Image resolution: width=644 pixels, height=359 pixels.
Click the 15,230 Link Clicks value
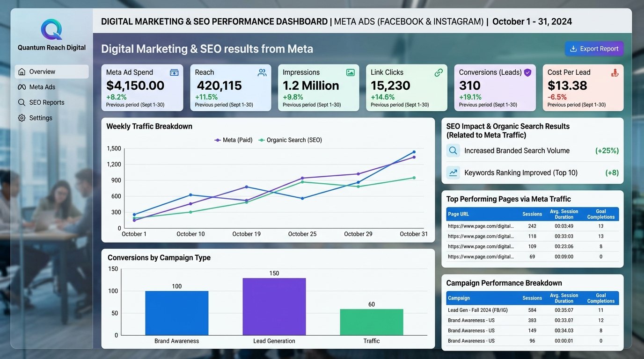[x=390, y=86]
